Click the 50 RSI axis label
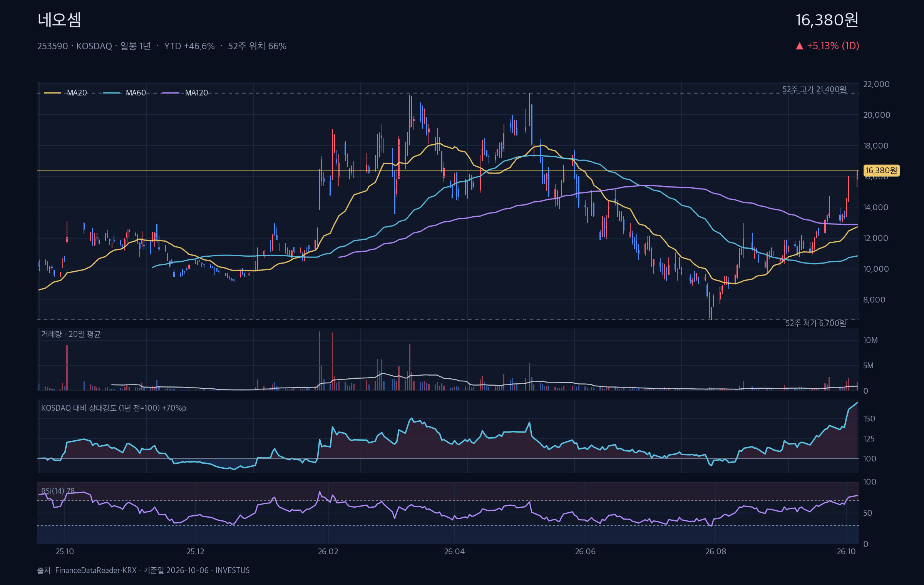Viewport: 924px width, 585px height. pyautogui.click(x=868, y=513)
